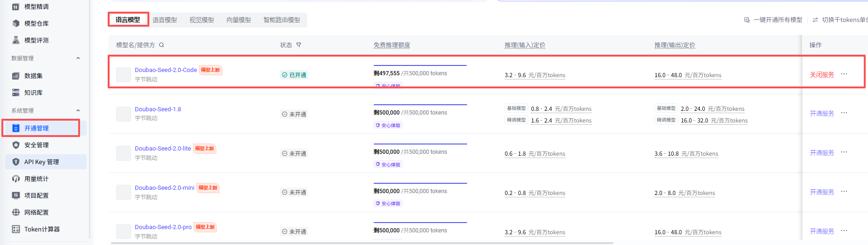Click the 已开通 status of Doubao-Seed-2.0-Code
Image resolution: width=868 pixels, height=245 pixels.
pos(294,75)
